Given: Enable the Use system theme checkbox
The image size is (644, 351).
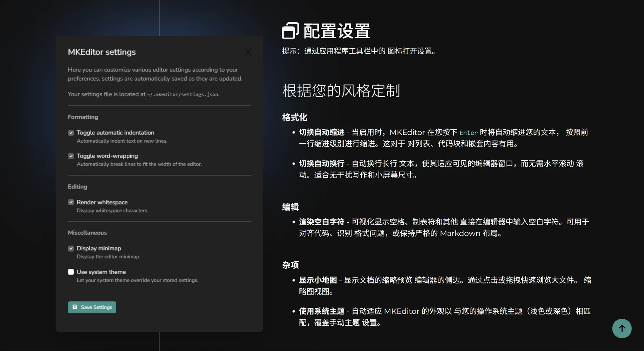Looking at the screenshot, I should 71,272.
